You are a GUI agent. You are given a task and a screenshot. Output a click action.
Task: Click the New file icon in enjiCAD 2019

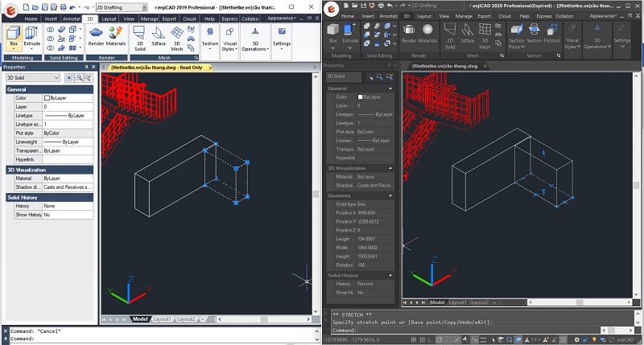[x=27, y=7]
